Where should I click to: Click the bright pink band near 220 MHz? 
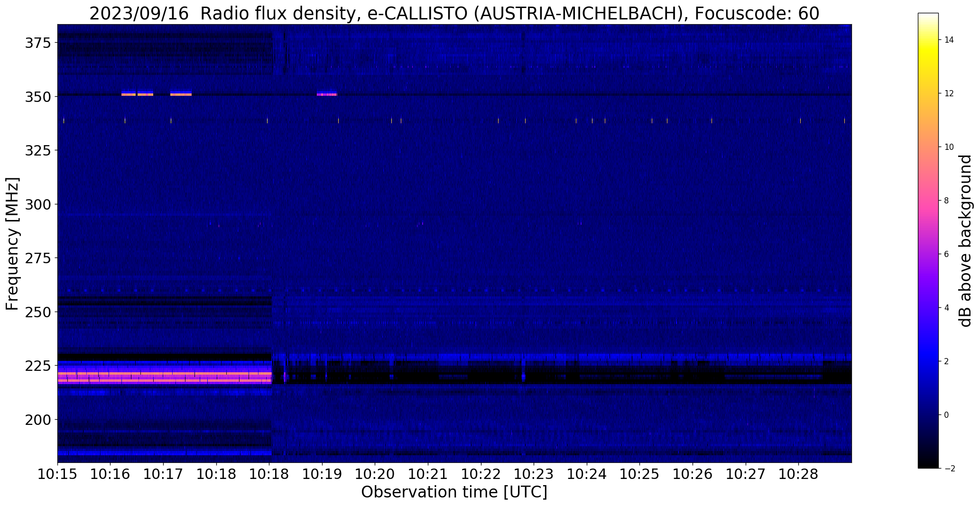tap(164, 377)
